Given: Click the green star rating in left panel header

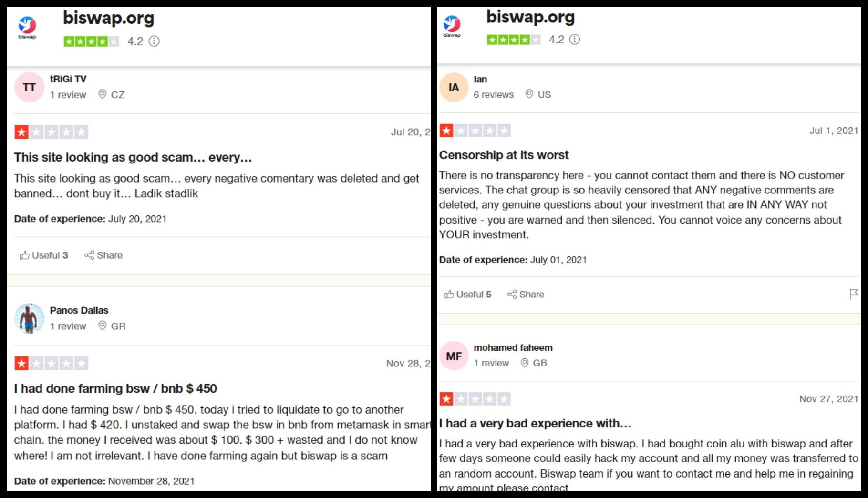Looking at the screenshot, I should 91,41.
